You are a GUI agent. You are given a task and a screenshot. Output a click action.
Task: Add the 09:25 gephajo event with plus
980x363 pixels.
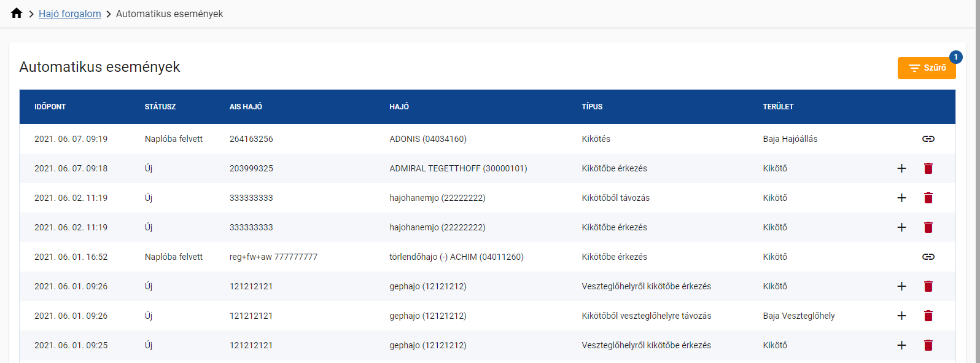point(901,345)
